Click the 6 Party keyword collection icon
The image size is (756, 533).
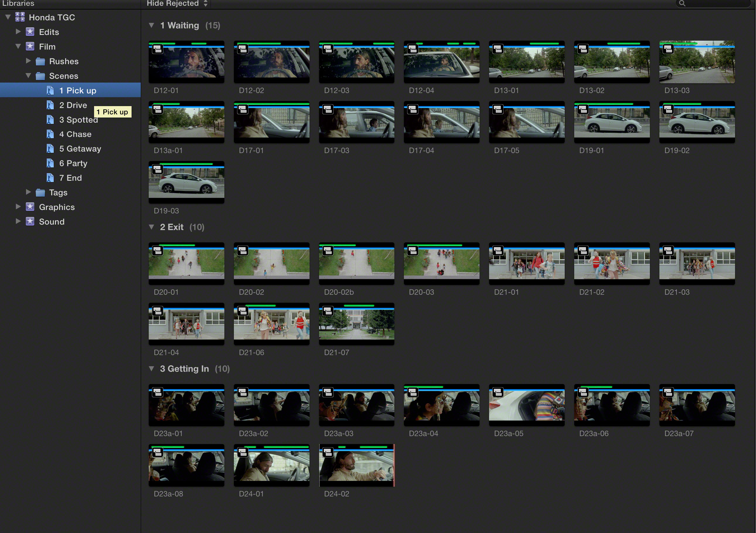click(50, 163)
